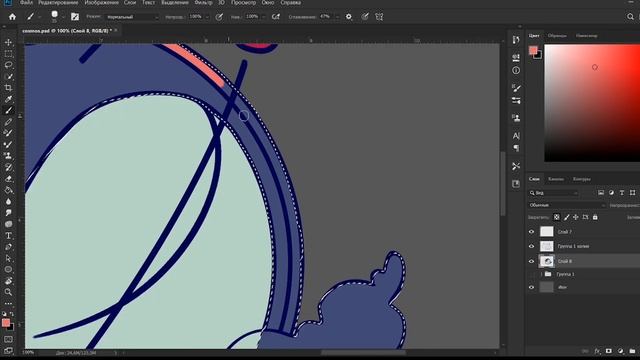Open the flow value dropdown arrow
The height and width of the screenshot is (360, 640).
pyautogui.click(x=263, y=17)
